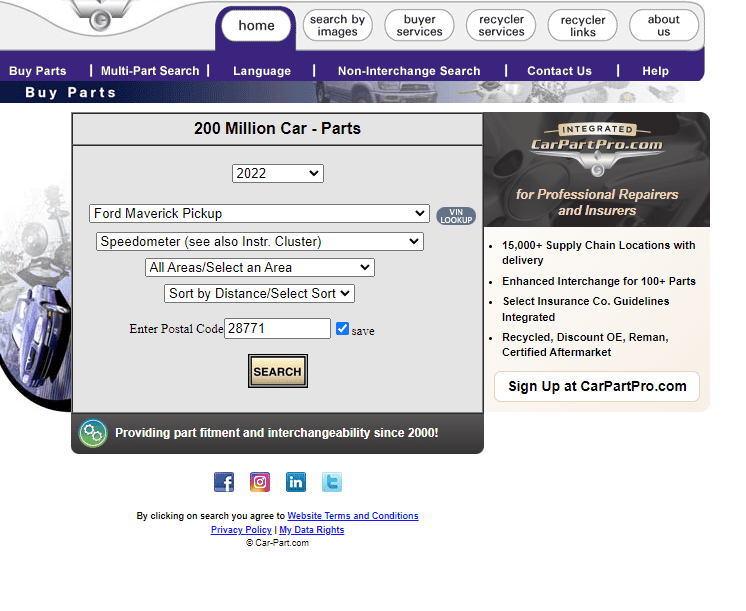Open the about us tab
The height and width of the screenshot is (611, 746).
click(x=664, y=25)
